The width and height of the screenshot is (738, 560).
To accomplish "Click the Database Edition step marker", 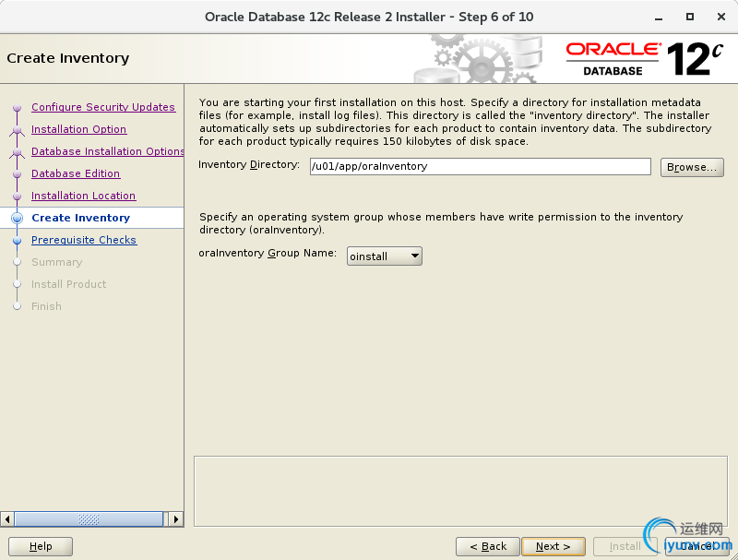I will click(18, 174).
